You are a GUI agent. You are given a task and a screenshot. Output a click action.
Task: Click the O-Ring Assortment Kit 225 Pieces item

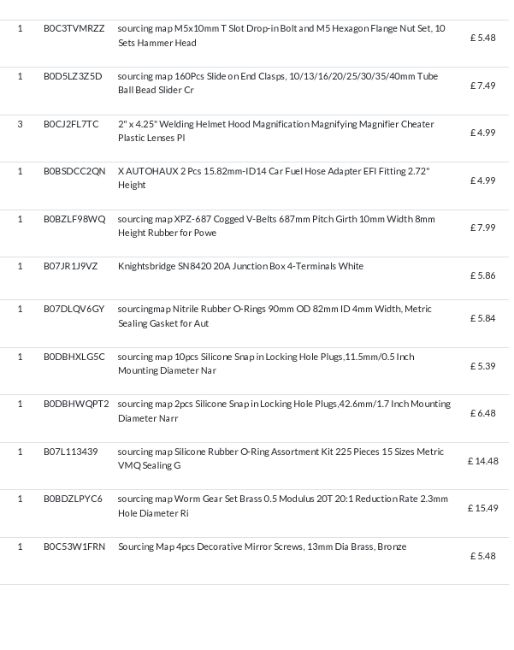click(281, 458)
